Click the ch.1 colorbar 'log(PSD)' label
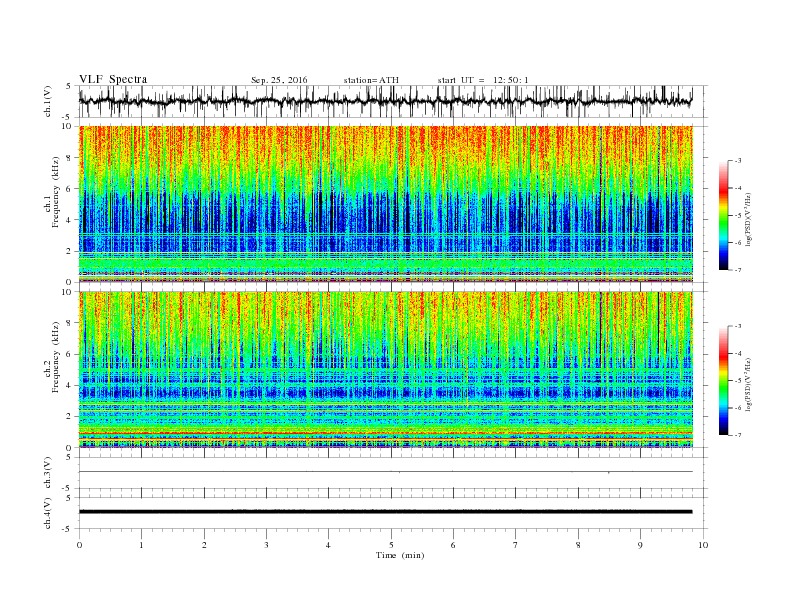 pos(748,220)
